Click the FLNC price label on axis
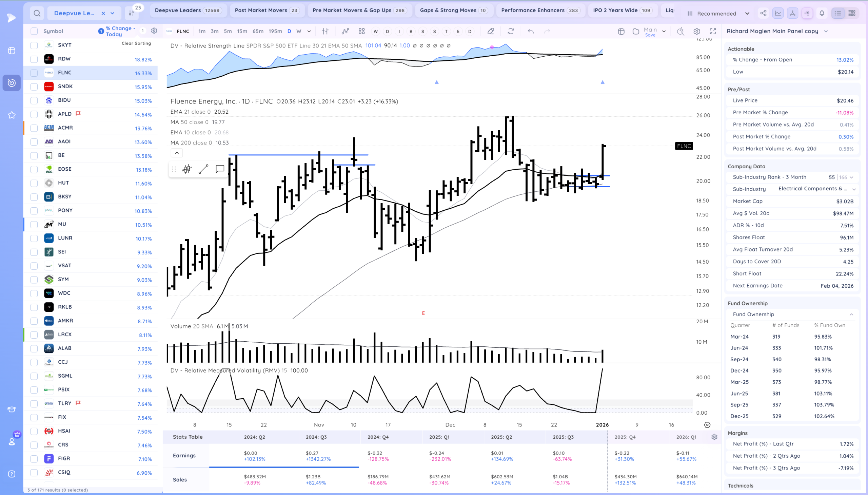This screenshot has height=495, width=868. click(683, 146)
